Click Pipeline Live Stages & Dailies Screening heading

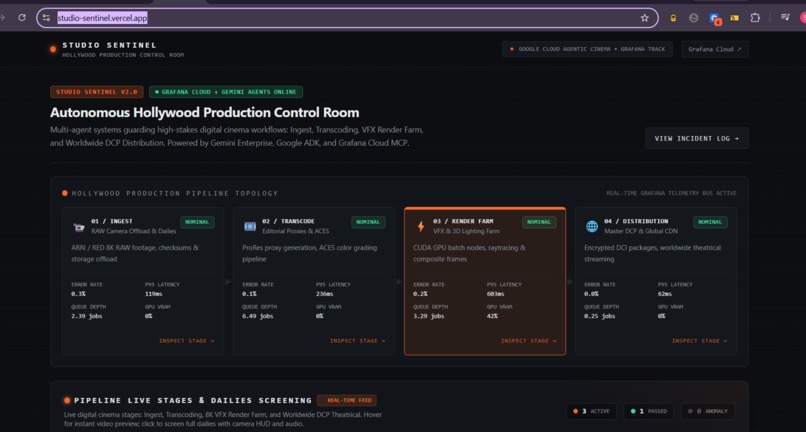pos(193,400)
